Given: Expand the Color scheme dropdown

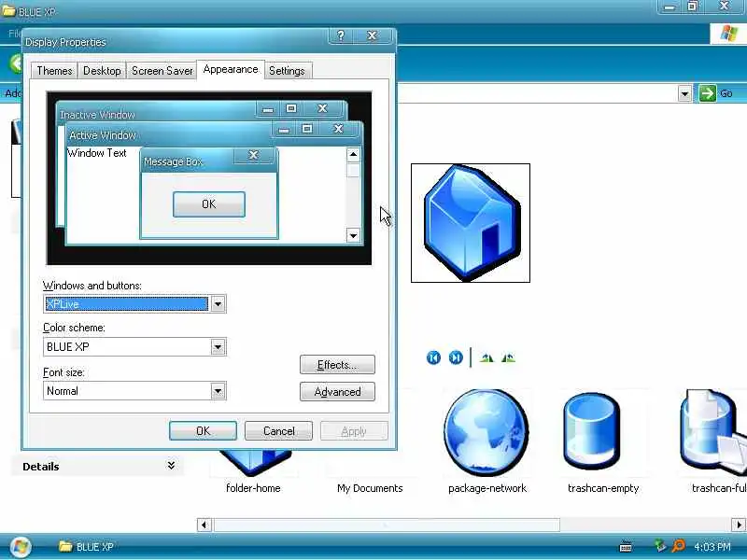Looking at the screenshot, I should pos(218,346).
